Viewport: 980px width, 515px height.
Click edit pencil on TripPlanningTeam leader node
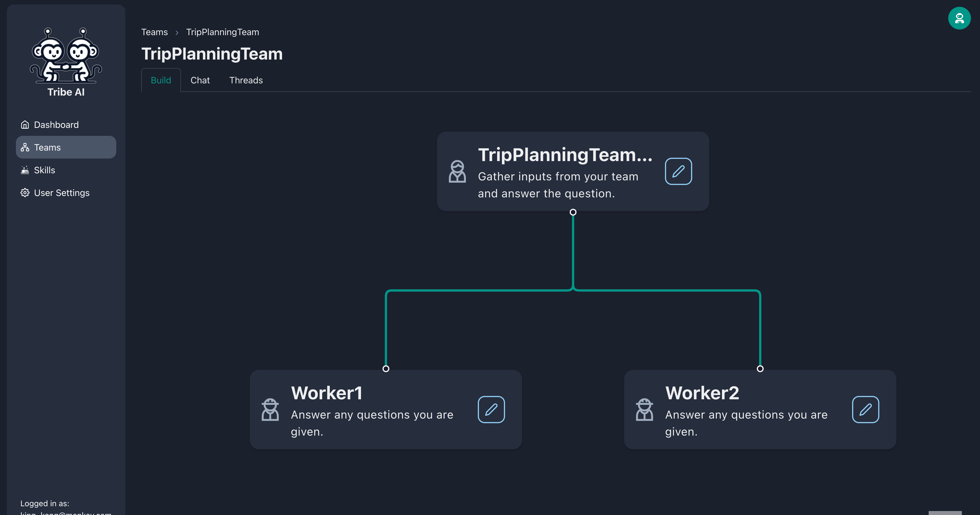(678, 172)
